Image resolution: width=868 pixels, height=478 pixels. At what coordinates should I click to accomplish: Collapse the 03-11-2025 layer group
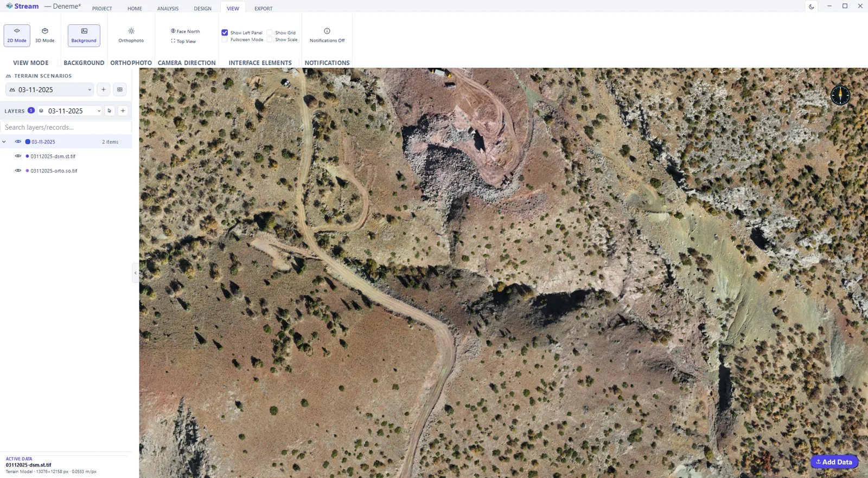pos(4,142)
